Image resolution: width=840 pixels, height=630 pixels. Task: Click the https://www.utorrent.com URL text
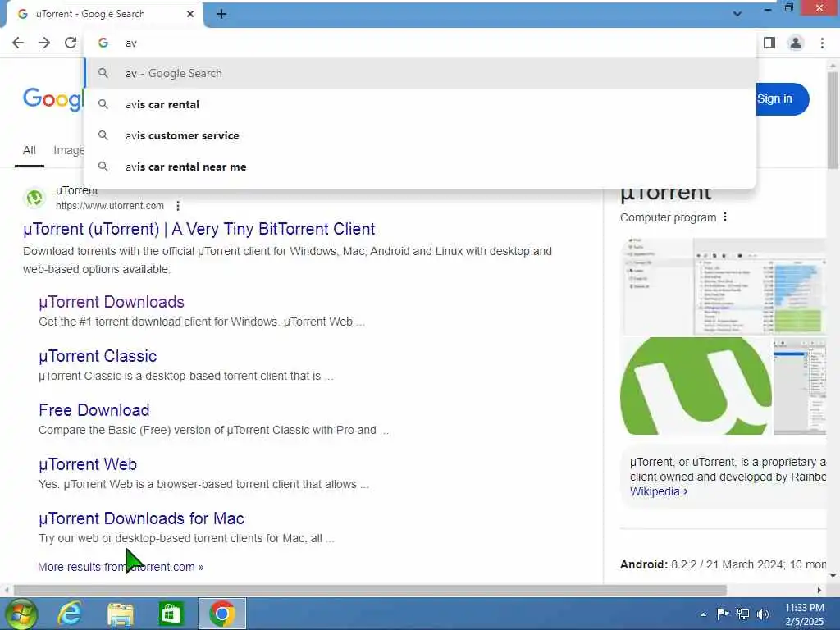(110, 206)
